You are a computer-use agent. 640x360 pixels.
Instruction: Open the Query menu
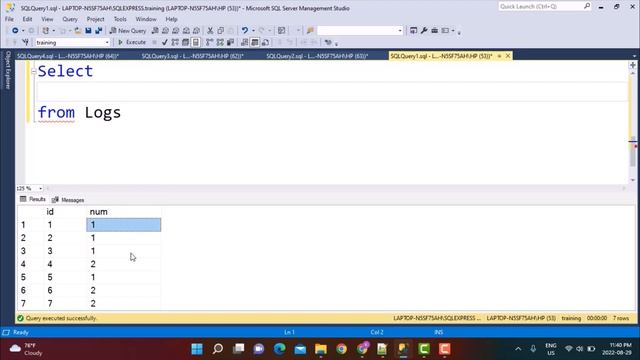[70, 19]
